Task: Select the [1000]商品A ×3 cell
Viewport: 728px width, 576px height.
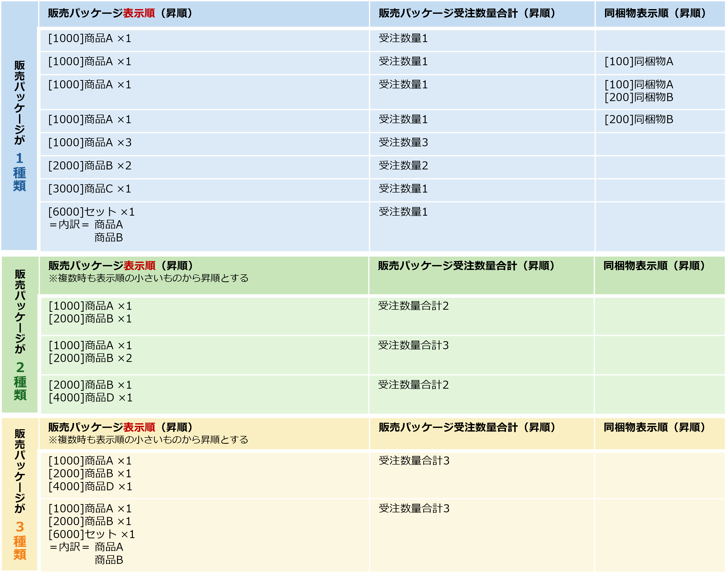Action: click(x=90, y=143)
